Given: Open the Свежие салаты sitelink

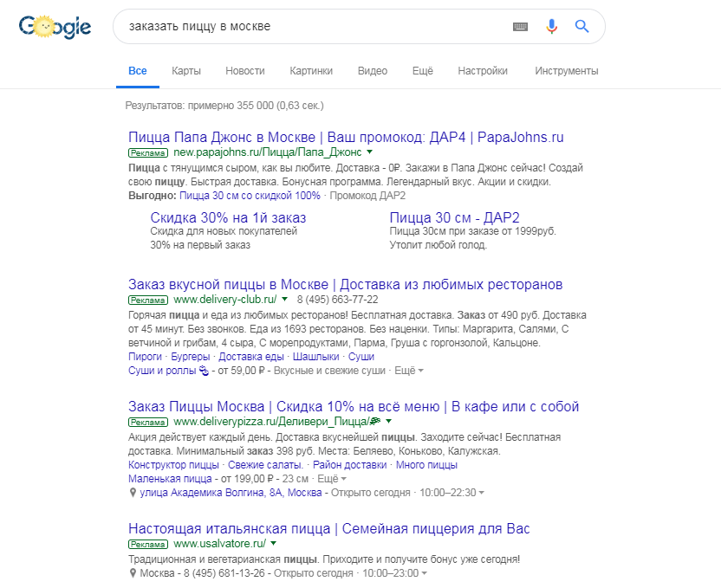Looking at the screenshot, I should pyautogui.click(x=265, y=465).
